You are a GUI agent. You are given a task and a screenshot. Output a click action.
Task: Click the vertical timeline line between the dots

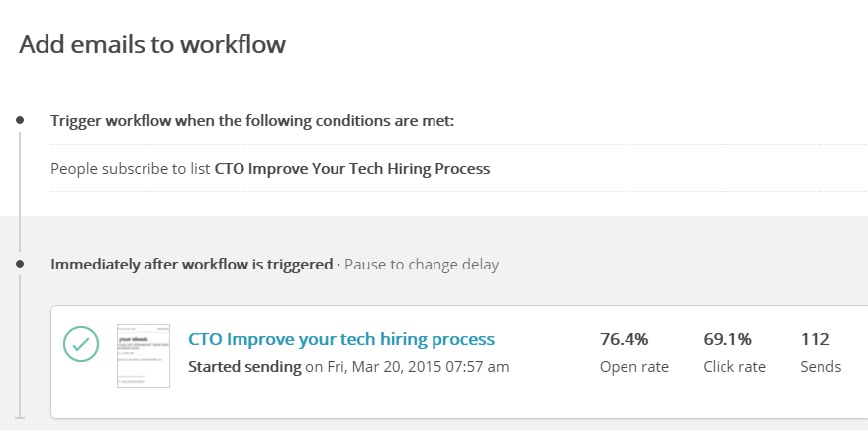[x=20, y=192]
